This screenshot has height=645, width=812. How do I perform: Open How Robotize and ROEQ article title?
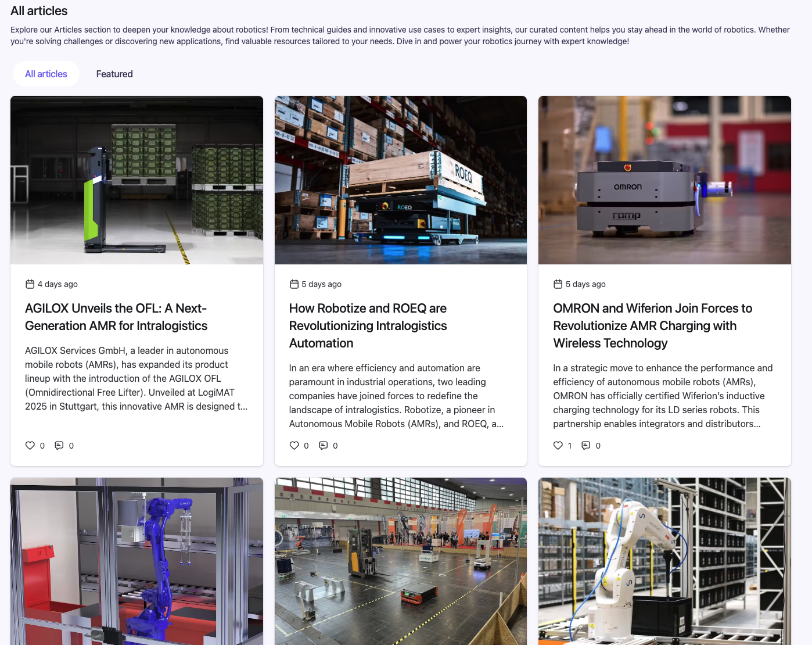368,325
